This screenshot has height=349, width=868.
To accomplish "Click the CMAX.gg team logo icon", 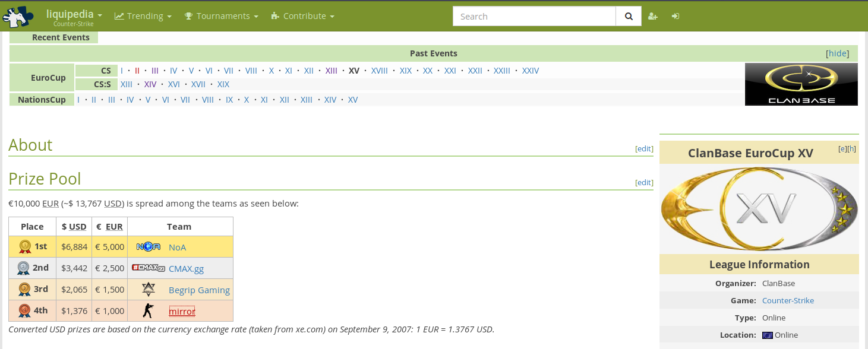I will [x=148, y=268].
